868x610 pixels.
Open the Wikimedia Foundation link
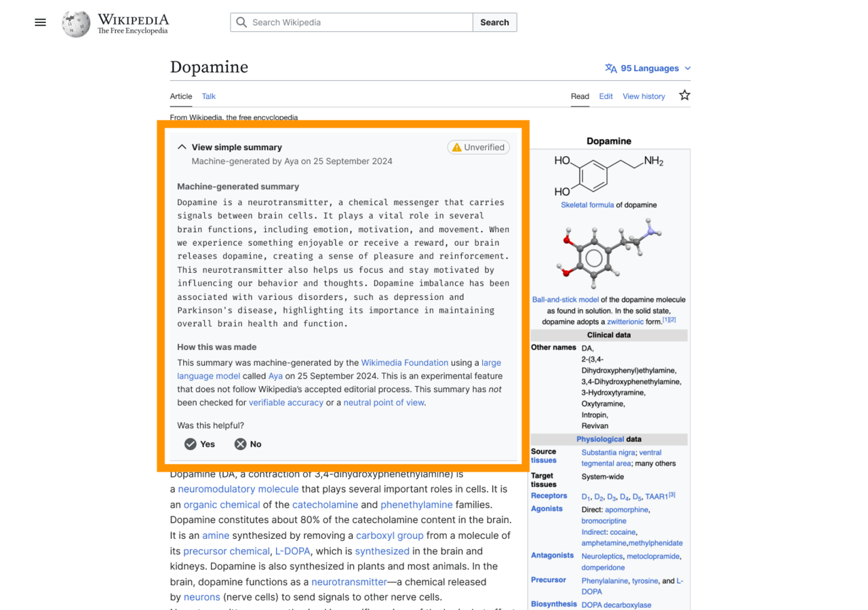(405, 362)
